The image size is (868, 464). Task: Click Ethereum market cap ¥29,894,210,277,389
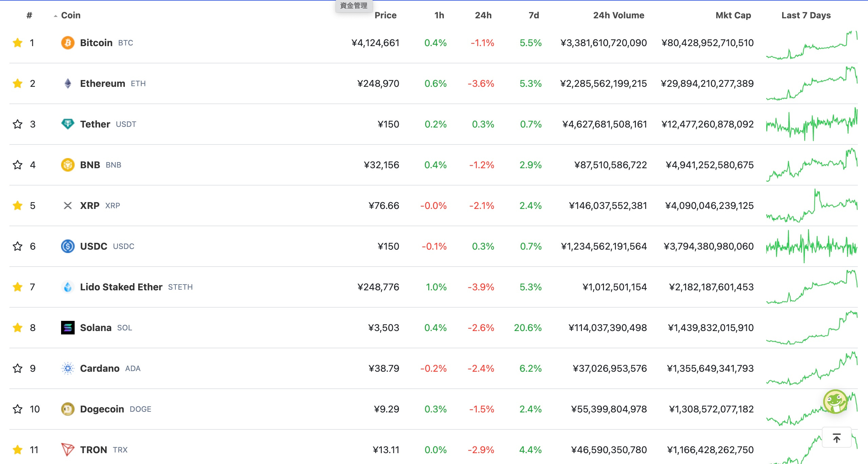[x=707, y=83]
